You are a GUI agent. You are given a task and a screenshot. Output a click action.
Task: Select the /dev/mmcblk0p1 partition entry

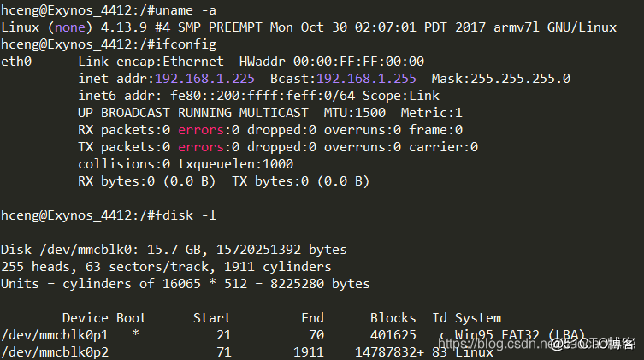pyautogui.click(x=48, y=335)
